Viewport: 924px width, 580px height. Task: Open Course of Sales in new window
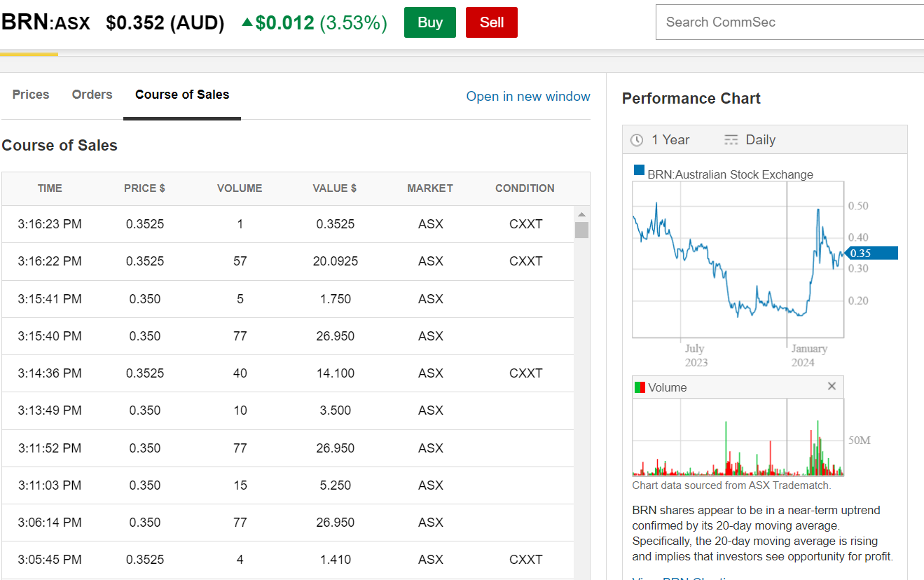point(528,97)
